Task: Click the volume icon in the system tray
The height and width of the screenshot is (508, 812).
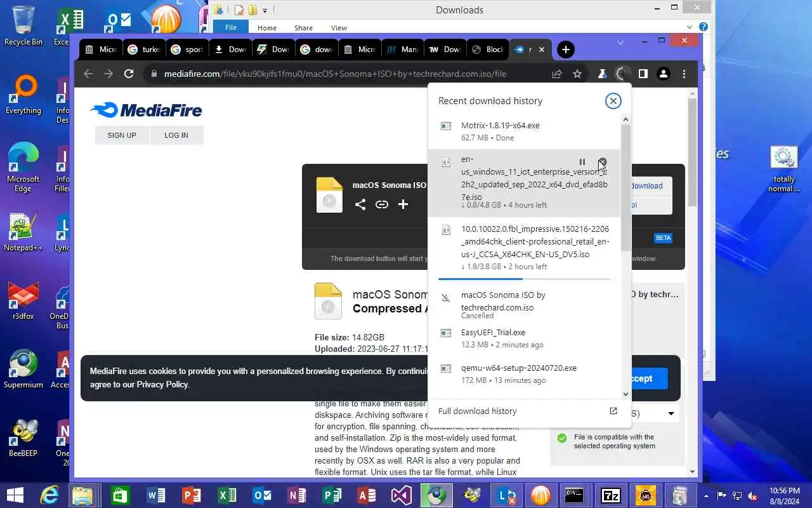Action: pyautogui.click(x=752, y=495)
